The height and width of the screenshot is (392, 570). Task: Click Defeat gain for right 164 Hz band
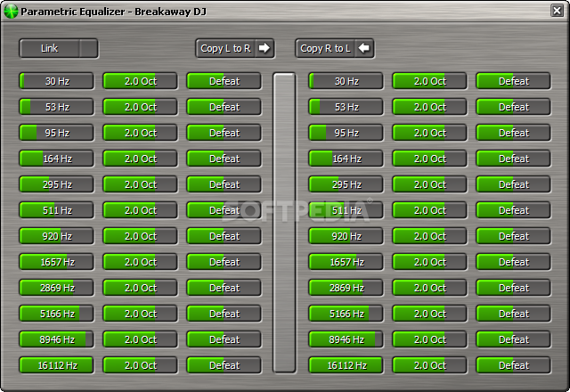[513, 159]
